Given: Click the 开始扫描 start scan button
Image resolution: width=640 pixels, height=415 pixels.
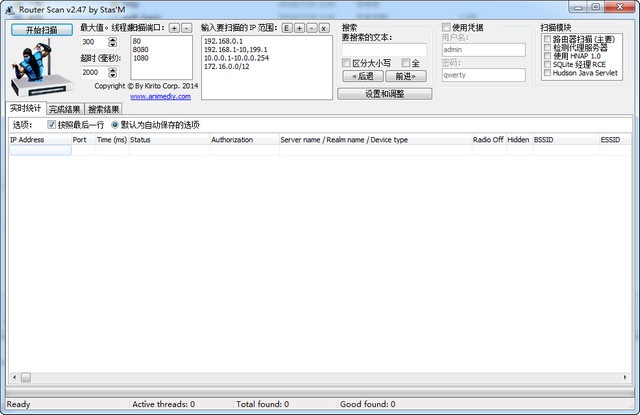Looking at the screenshot, I should tap(42, 30).
